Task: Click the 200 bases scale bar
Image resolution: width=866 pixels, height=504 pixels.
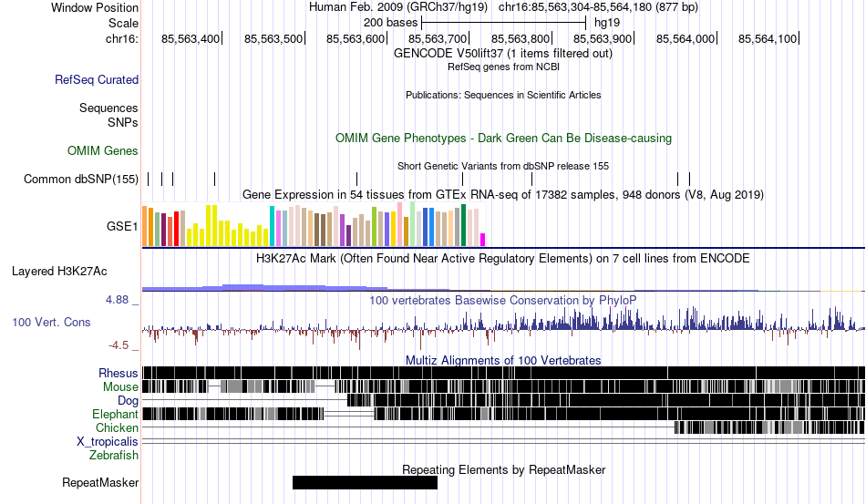Action: pyautogui.click(x=503, y=23)
